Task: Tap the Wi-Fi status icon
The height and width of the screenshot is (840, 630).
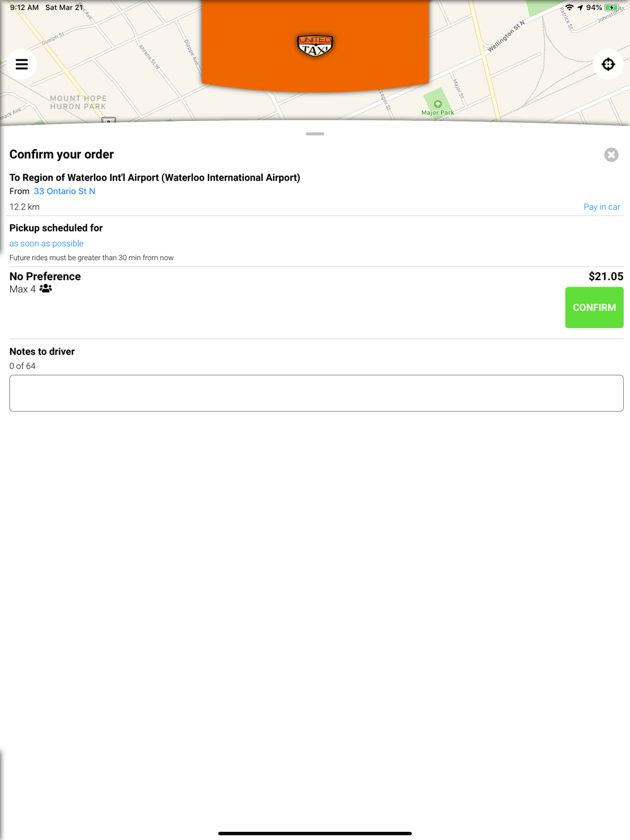Action: tap(570, 8)
